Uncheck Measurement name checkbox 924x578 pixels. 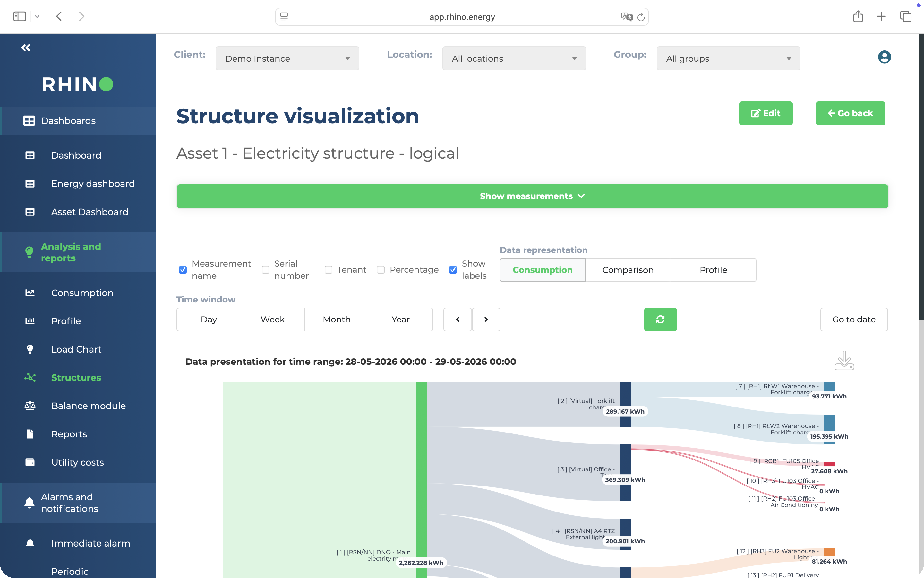point(183,270)
